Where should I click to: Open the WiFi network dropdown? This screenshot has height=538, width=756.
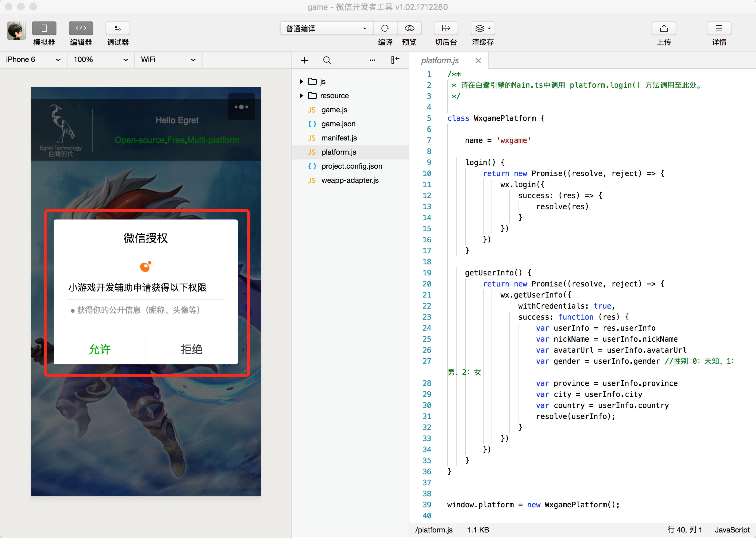pyautogui.click(x=168, y=60)
